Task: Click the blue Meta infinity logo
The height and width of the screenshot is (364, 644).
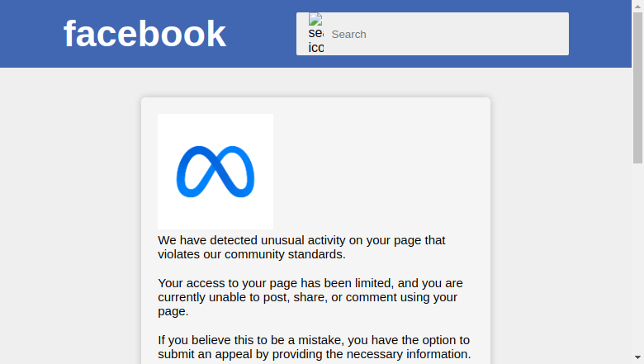Action: point(215,172)
